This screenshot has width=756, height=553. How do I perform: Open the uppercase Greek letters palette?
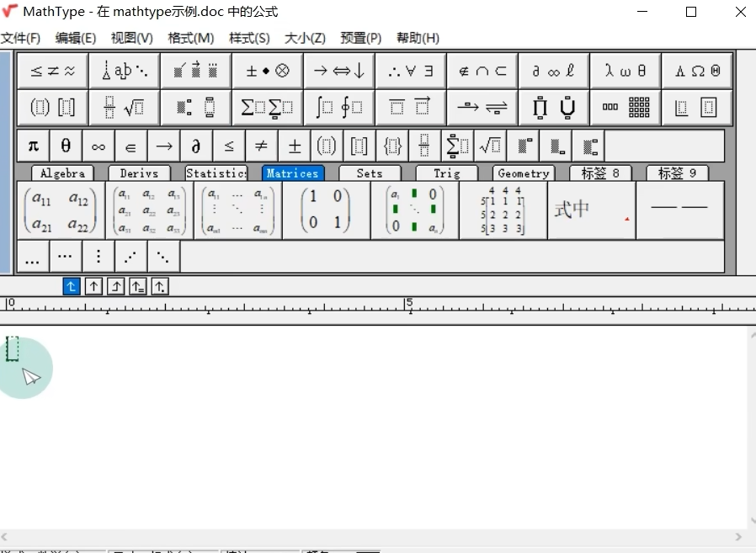[697, 72]
